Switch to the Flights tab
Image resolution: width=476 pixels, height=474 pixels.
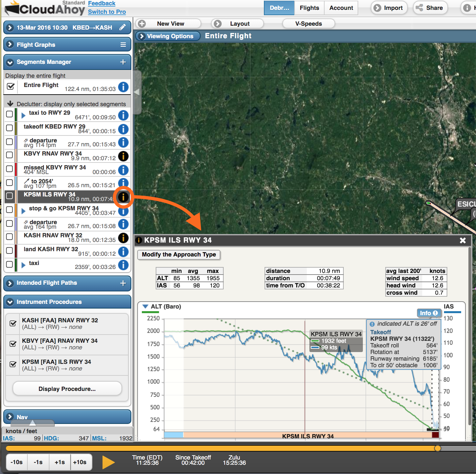click(309, 8)
